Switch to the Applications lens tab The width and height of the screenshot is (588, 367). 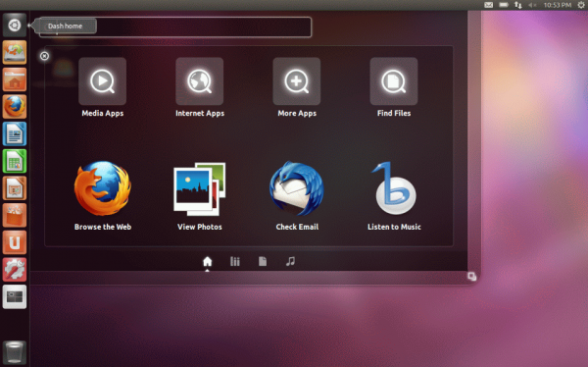[235, 261]
